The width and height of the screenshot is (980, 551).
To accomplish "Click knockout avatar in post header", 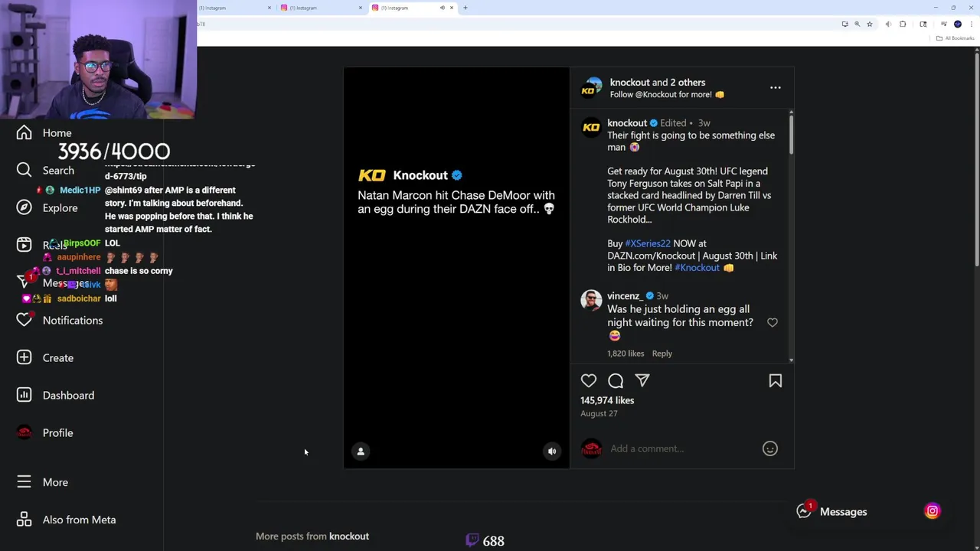I will tap(591, 88).
